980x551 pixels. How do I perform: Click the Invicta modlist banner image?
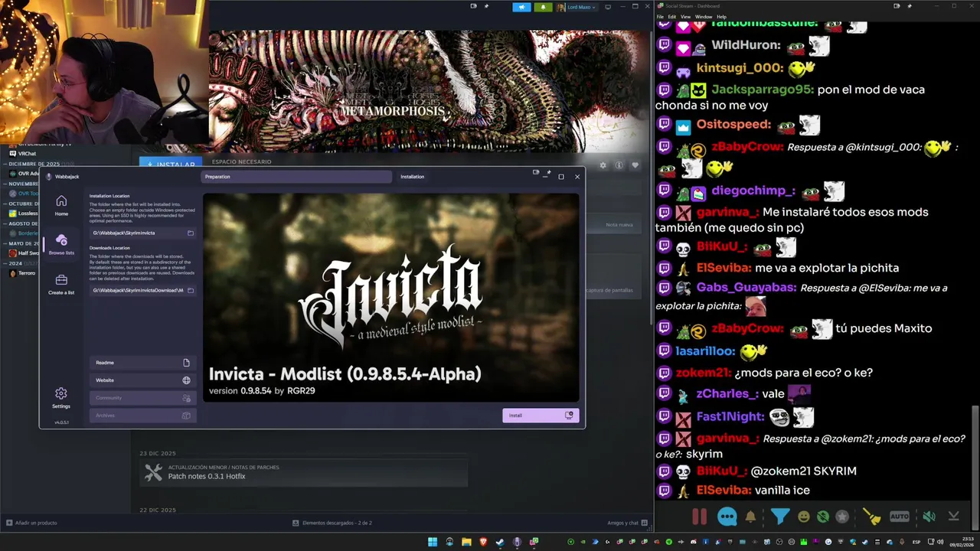[390, 297]
